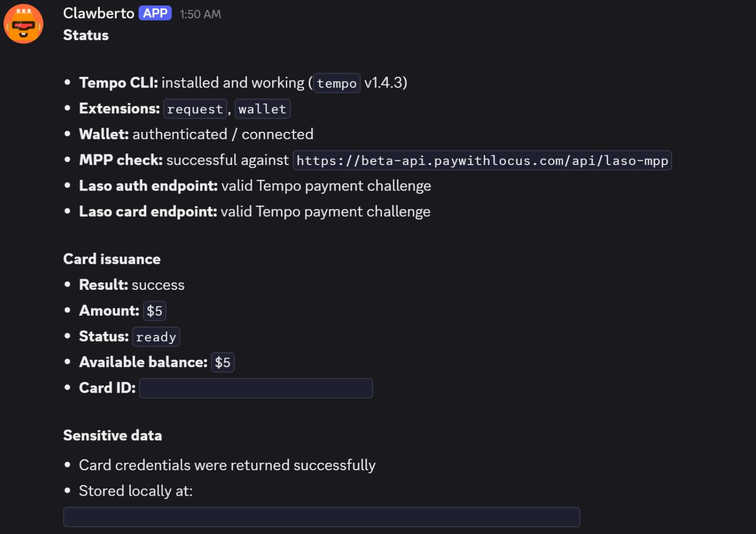Click the "Laso auth endpoint:" label
The image size is (756, 534).
[148, 186]
